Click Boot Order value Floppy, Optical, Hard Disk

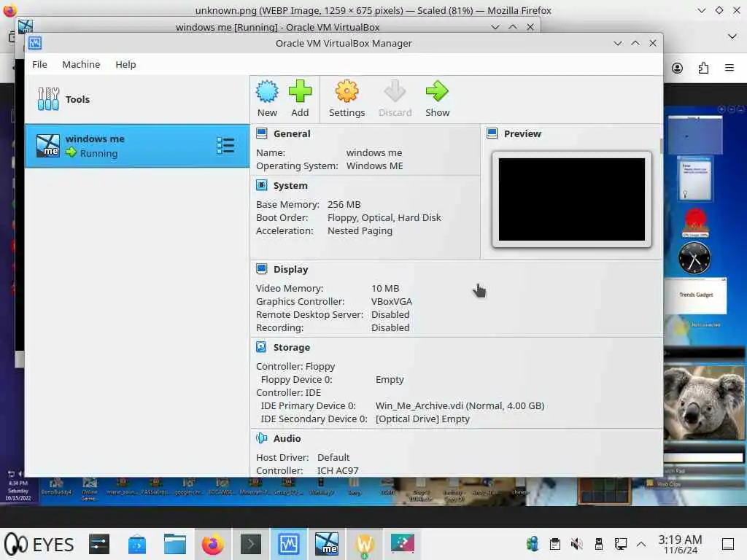pos(384,217)
